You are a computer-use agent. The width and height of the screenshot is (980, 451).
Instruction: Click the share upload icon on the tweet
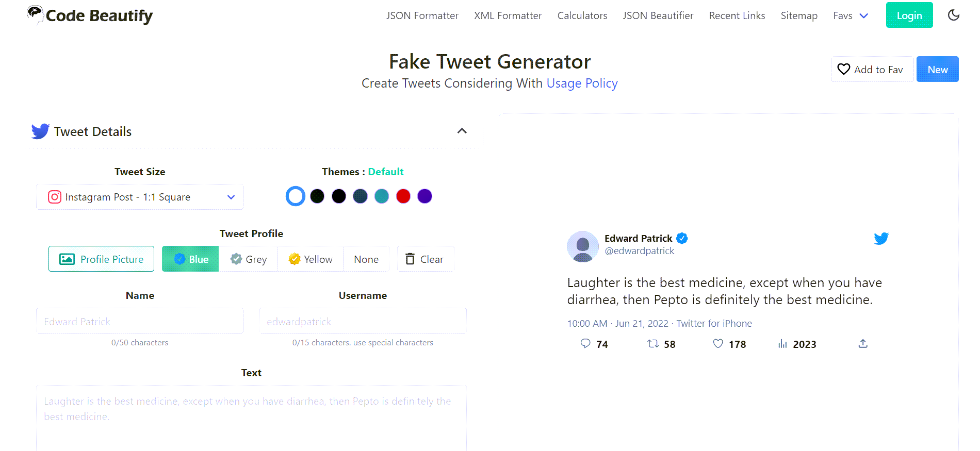(x=863, y=343)
